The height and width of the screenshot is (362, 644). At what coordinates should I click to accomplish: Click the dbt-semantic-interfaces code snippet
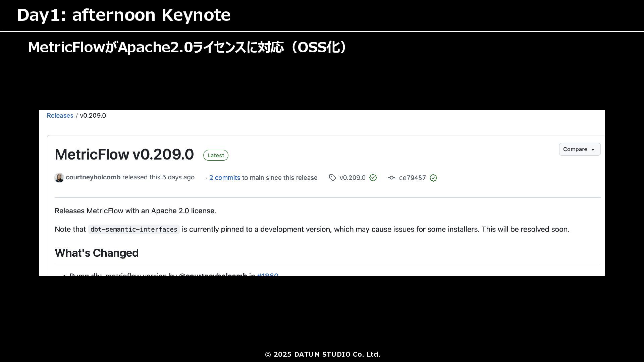click(x=133, y=230)
